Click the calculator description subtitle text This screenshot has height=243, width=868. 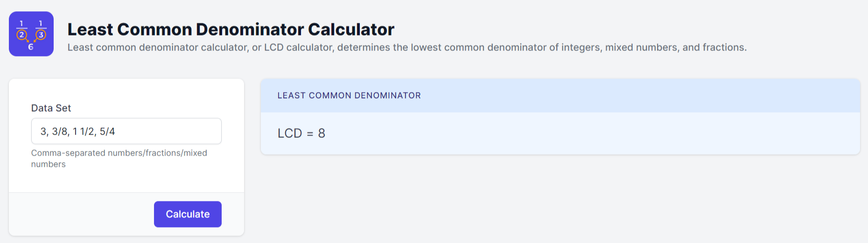click(x=406, y=48)
